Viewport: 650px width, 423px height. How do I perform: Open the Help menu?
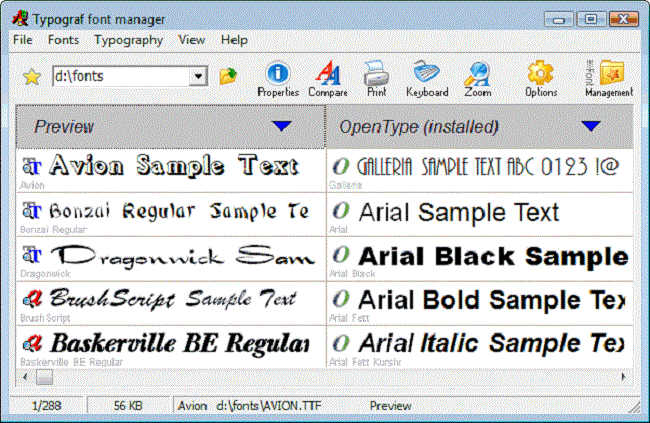pos(234,40)
